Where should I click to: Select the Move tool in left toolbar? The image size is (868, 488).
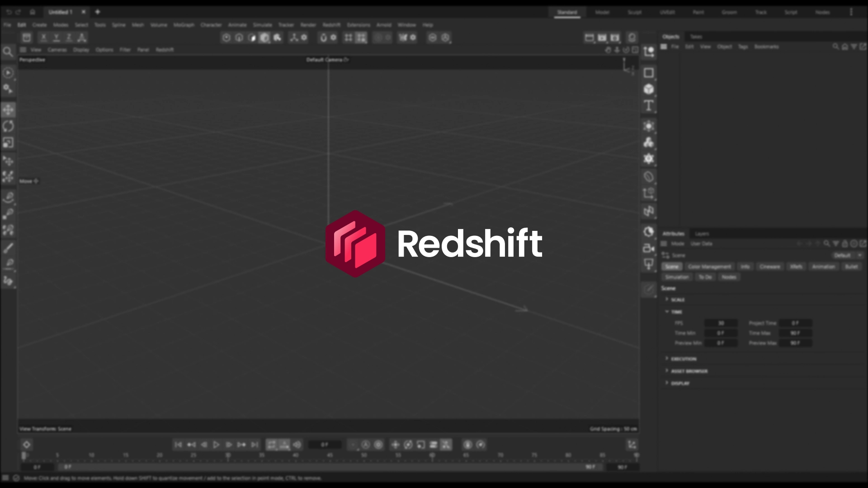click(x=8, y=110)
